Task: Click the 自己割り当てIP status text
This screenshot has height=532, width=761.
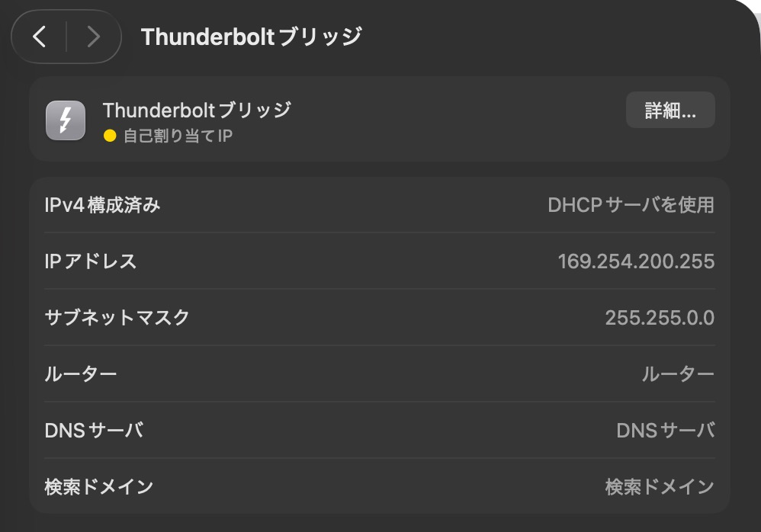Action: point(178,137)
